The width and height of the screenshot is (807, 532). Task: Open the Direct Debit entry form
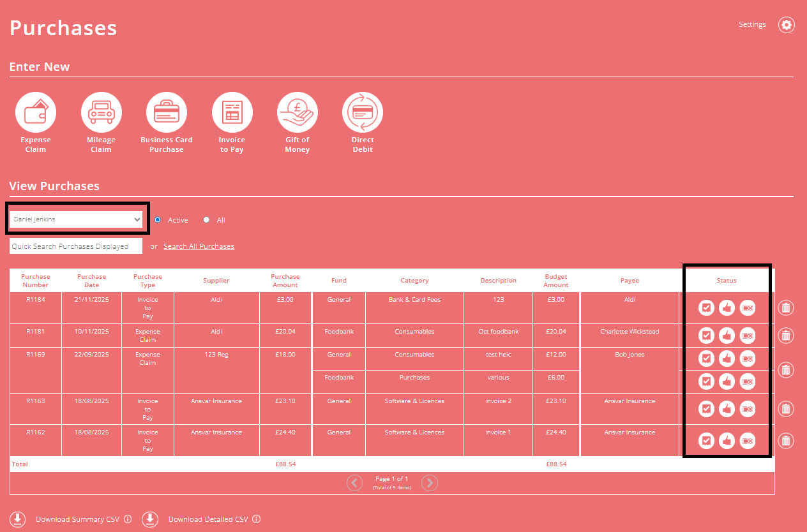pyautogui.click(x=362, y=112)
